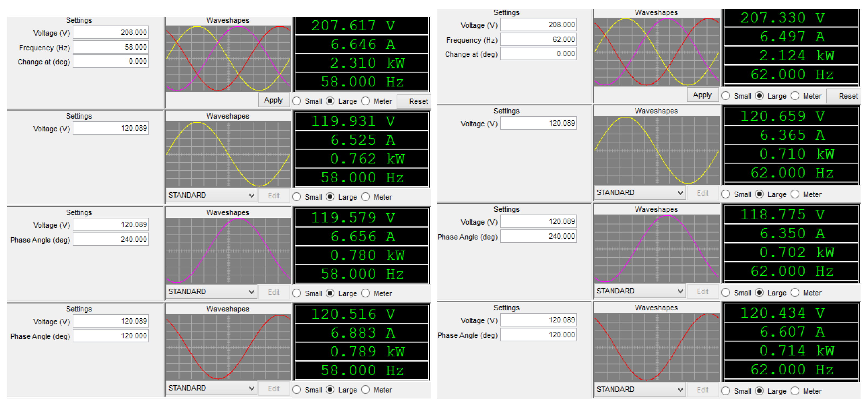Click the 58.000 Frequency (Hz) field
Image resolution: width=868 pixels, height=406 pixels.
111,47
